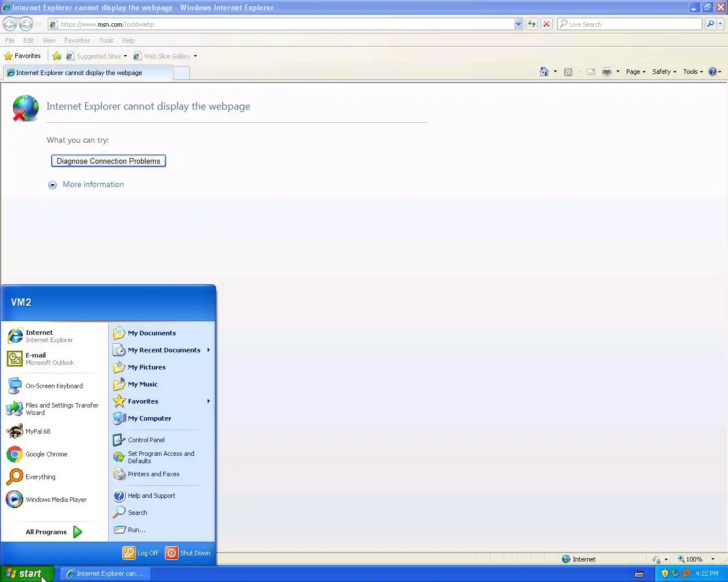This screenshot has width=728, height=582.
Task: Click the Refresh page icon
Action: (532, 24)
